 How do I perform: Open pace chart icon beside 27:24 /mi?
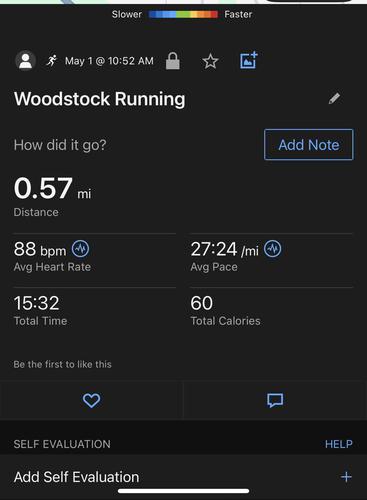point(273,249)
